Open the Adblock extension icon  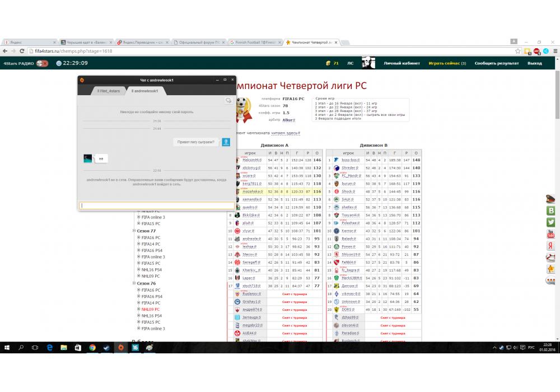click(536, 51)
